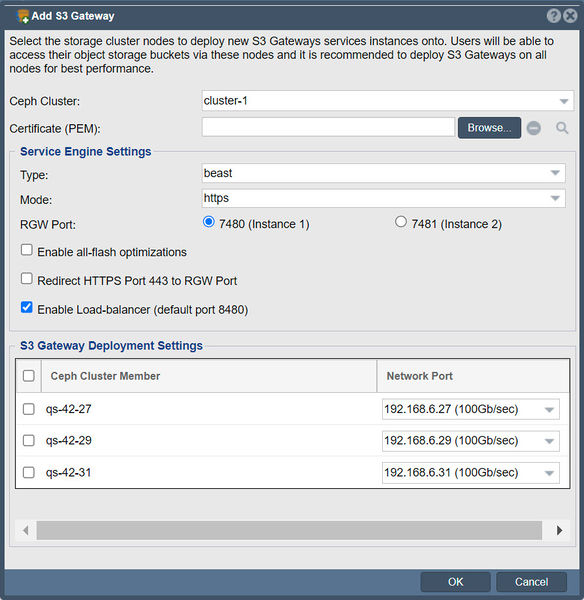Select the qs-42-29 row text
Image resolution: width=584 pixels, height=600 pixels.
point(69,441)
